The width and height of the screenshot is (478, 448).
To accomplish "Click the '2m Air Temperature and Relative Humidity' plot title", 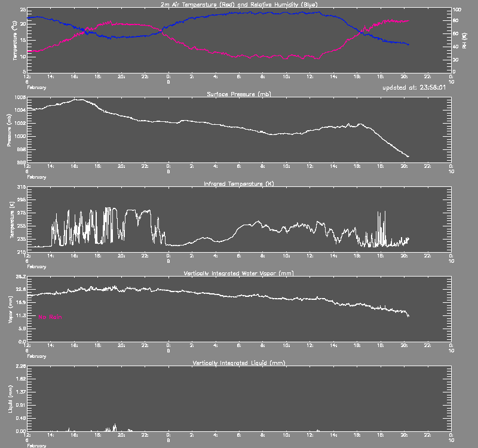I will coord(239,4).
